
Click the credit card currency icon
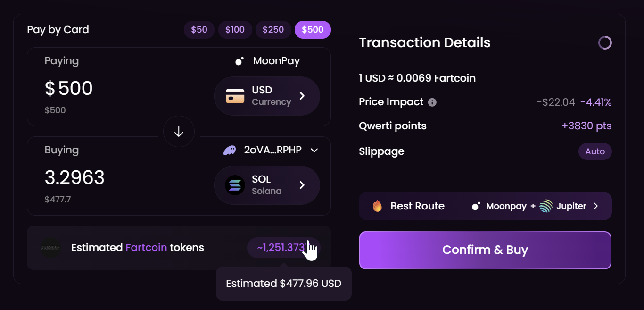pyautogui.click(x=235, y=96)
